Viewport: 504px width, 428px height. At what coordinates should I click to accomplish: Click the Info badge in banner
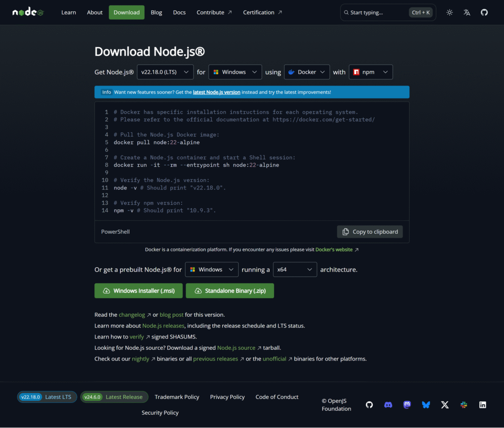tap(106, 92)
